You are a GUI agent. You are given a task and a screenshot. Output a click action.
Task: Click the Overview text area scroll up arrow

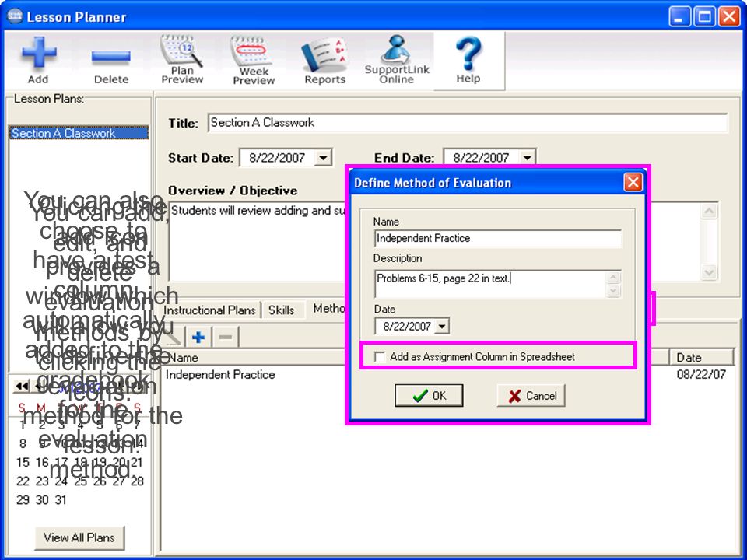(710, 211)
